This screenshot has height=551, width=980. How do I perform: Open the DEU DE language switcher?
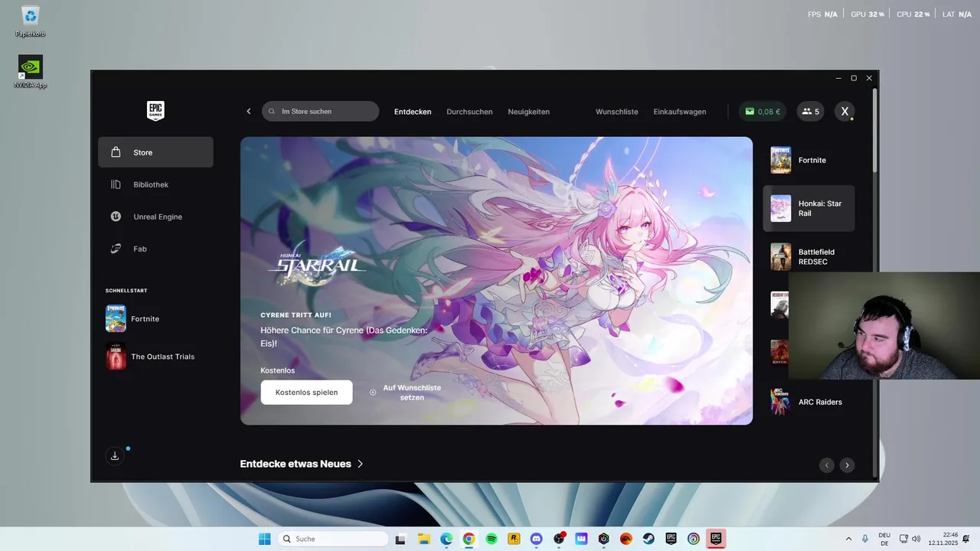[884, 539]
